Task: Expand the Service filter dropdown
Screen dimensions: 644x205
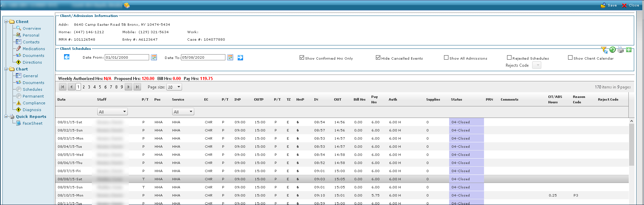Action: (x=191, y=112)
